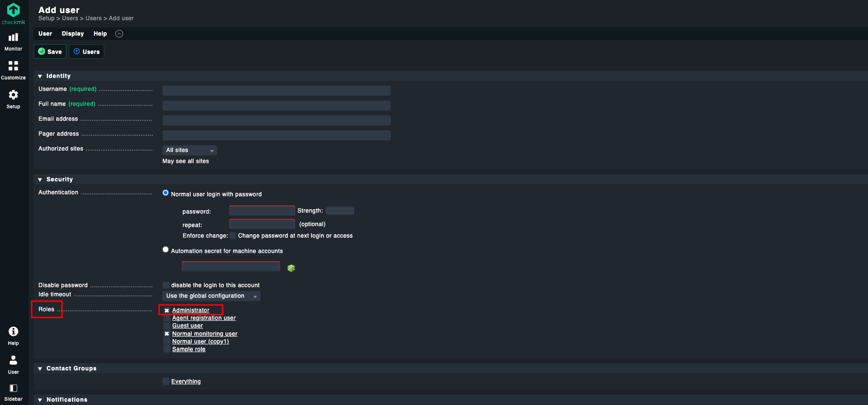
Task: Click the Full name input field
Action: (x=276, y=105)
